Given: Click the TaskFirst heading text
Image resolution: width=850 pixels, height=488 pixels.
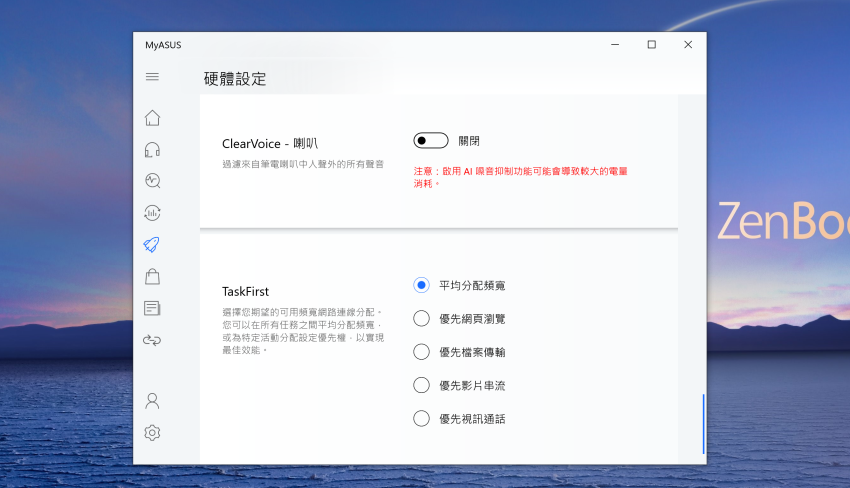Looking at the screenshot, I should [x=246, y=292].
